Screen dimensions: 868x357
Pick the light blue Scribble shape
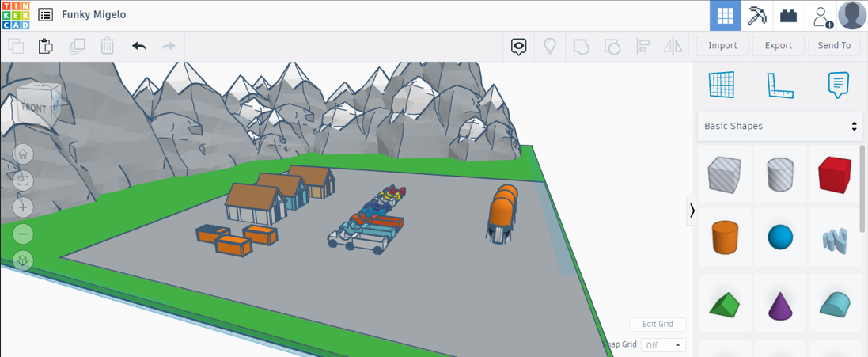pyautogui.click(x=835, y=241)
